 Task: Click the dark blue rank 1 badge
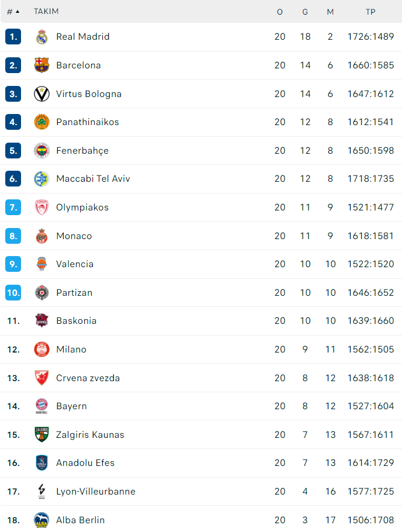13,37
